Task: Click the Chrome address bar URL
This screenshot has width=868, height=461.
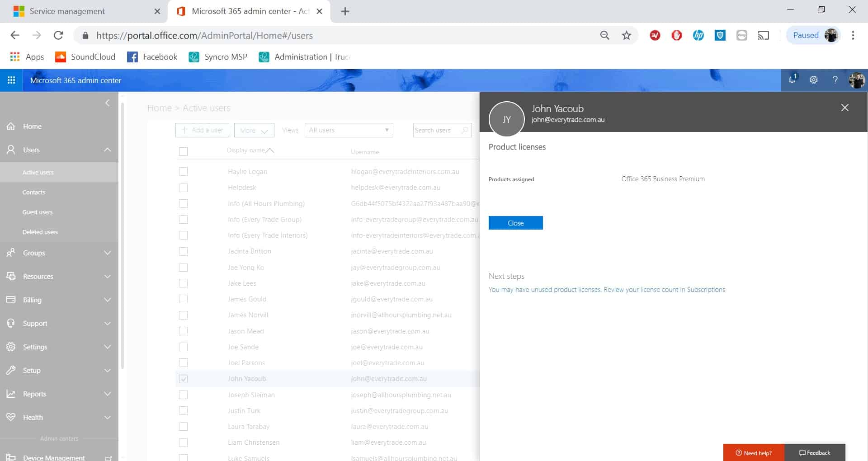Action: [x=204, y=35]
